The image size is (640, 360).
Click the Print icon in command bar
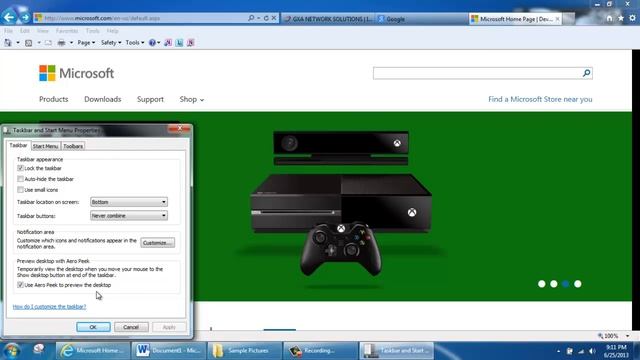61,42
